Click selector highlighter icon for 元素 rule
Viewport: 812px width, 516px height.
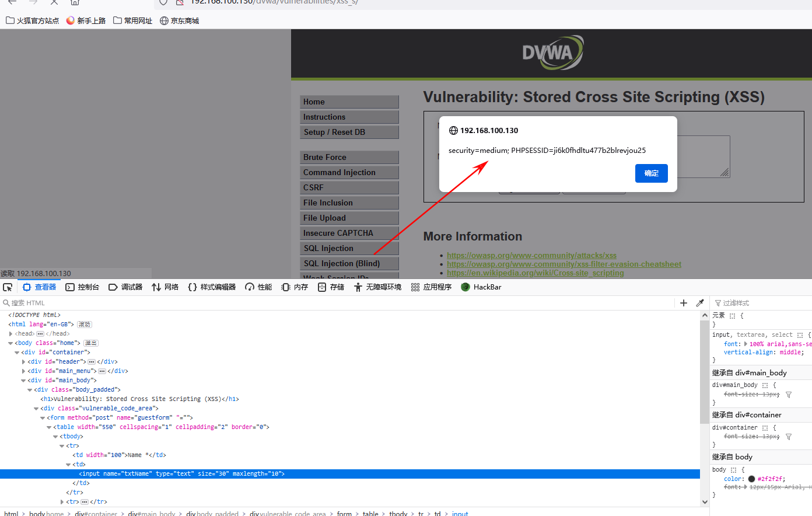732,316
